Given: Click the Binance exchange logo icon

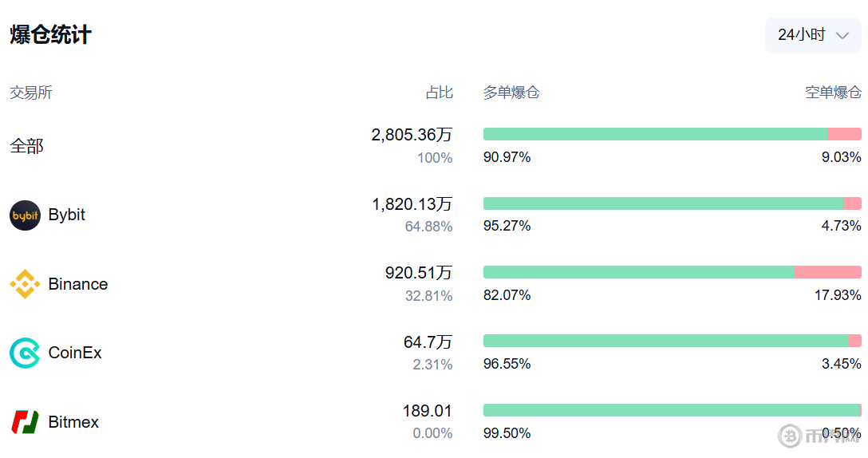Looking at the screenshot, I should (25, 284).
